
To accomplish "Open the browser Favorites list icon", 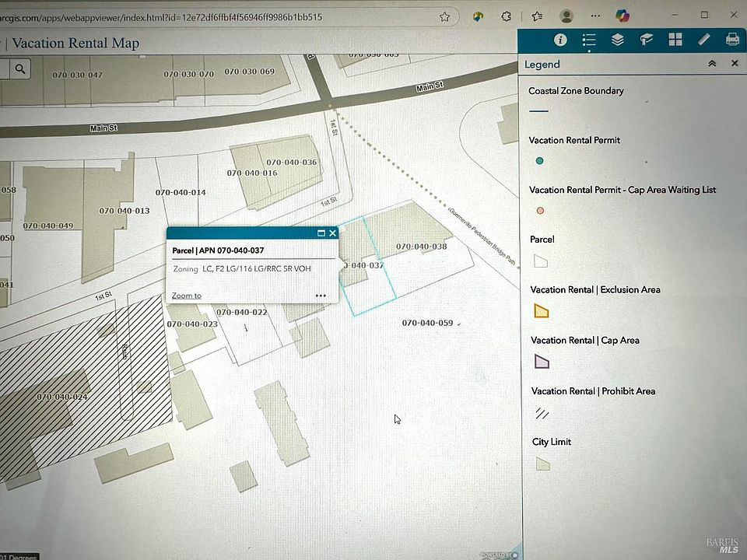I will pyautogui.click(x=537, y=16).
